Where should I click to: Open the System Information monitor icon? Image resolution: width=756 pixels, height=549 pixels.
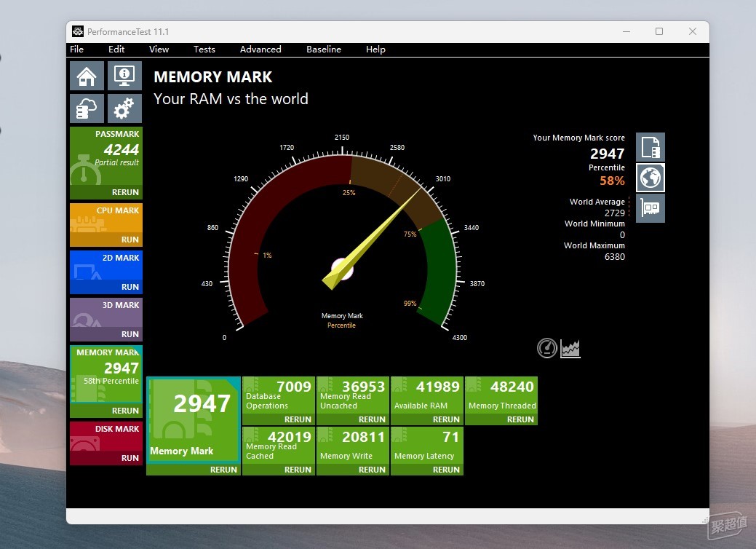124,76
